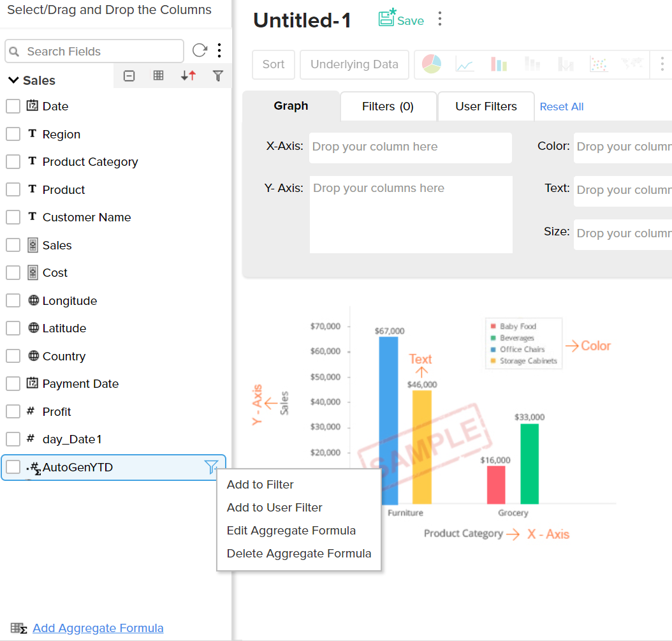Click the Underlying Data button

point(354,64)
